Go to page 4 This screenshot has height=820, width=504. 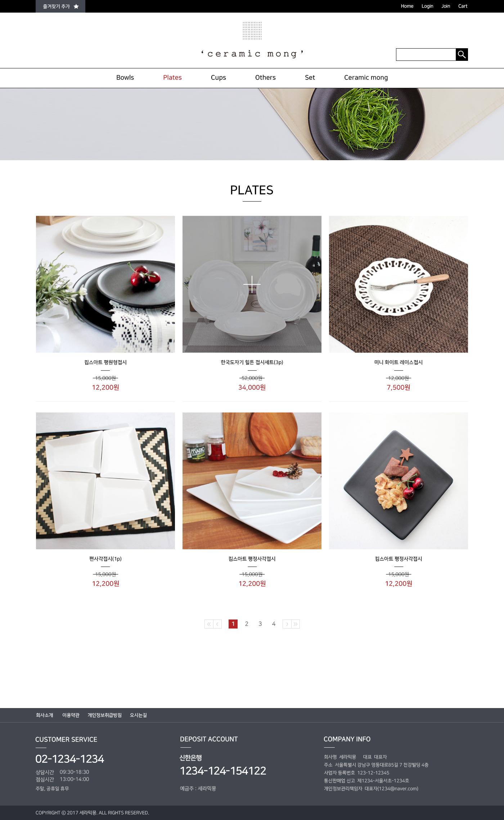[x=274, y=624]
